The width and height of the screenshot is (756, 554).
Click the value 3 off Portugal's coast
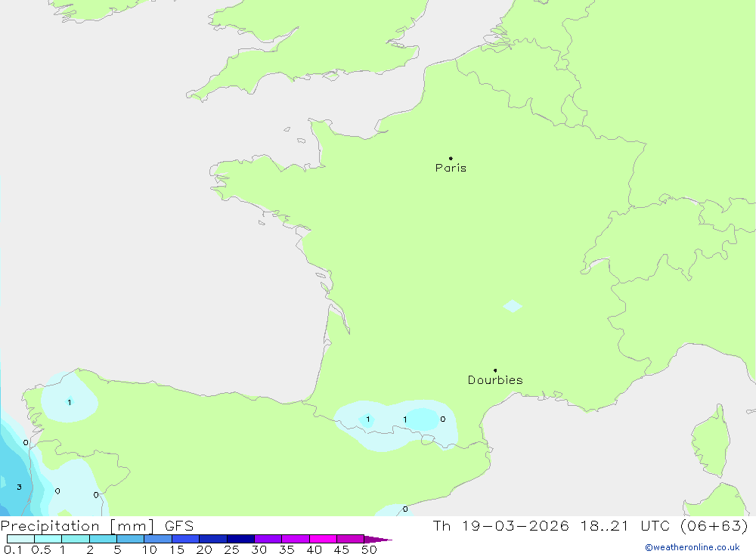20,487
